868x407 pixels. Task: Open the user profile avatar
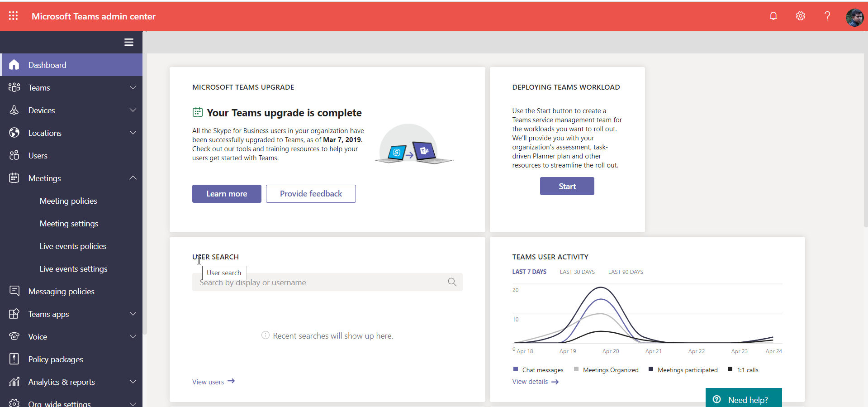(854, 17)
